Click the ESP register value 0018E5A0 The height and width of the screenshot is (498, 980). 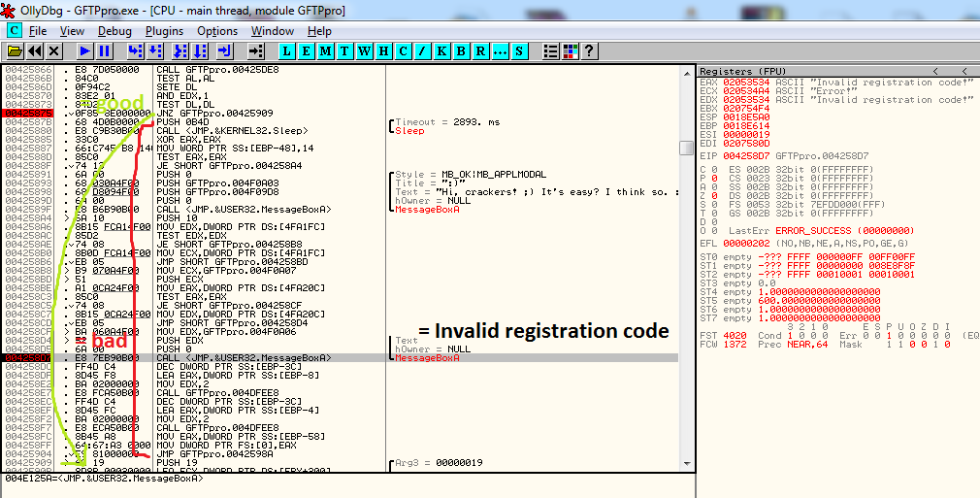tap(746, 117)
